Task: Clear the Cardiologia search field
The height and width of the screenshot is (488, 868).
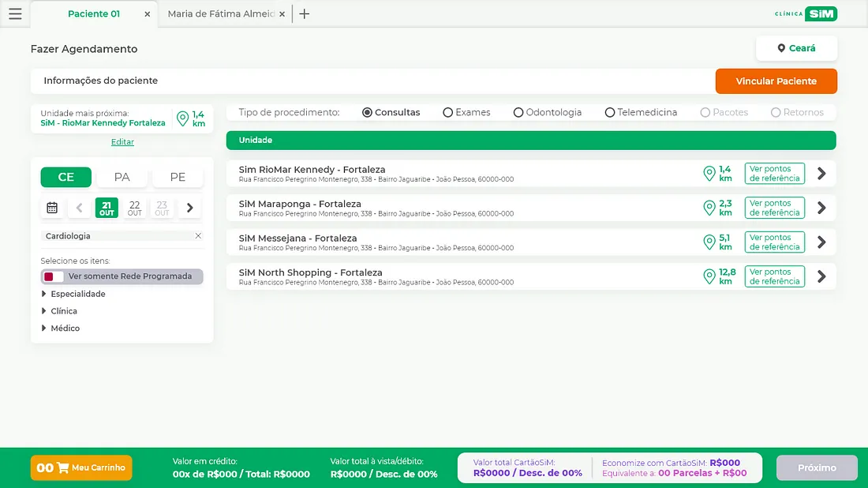Action: pos(198,236)
